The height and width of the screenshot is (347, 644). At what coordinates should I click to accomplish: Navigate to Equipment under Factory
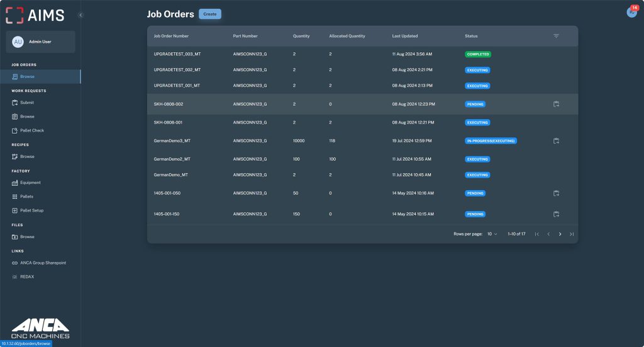click(x=30, y=183)
